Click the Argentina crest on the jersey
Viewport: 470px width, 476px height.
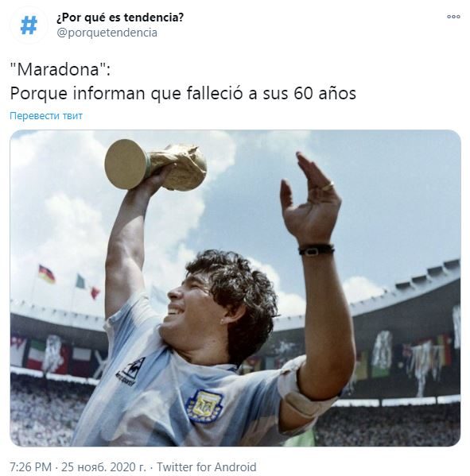(x=204, y=406)
